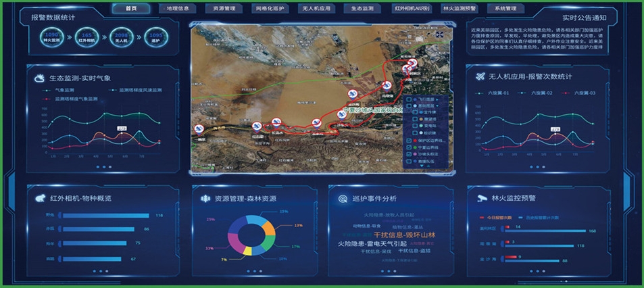The image size is (644, 288).
Task: Collapse the 基础图层 arrow in layer list
Action: click(x=437, y=105)
